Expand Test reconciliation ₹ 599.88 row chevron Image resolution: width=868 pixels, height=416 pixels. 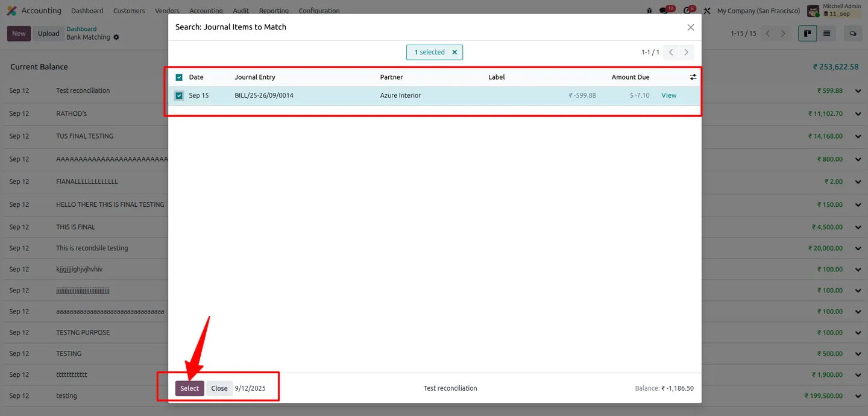(858, 91)
